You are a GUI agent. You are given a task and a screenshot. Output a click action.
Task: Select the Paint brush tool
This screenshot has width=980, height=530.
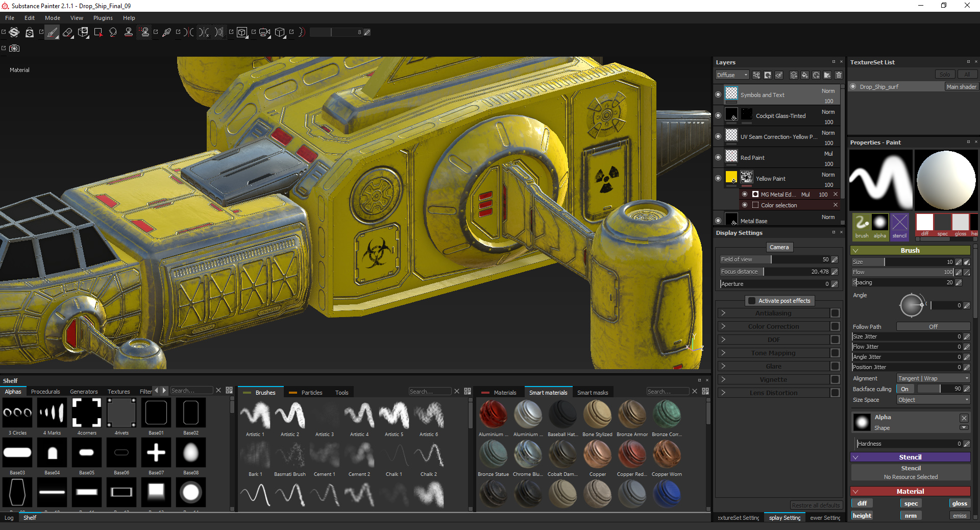(x=53, y=32)
